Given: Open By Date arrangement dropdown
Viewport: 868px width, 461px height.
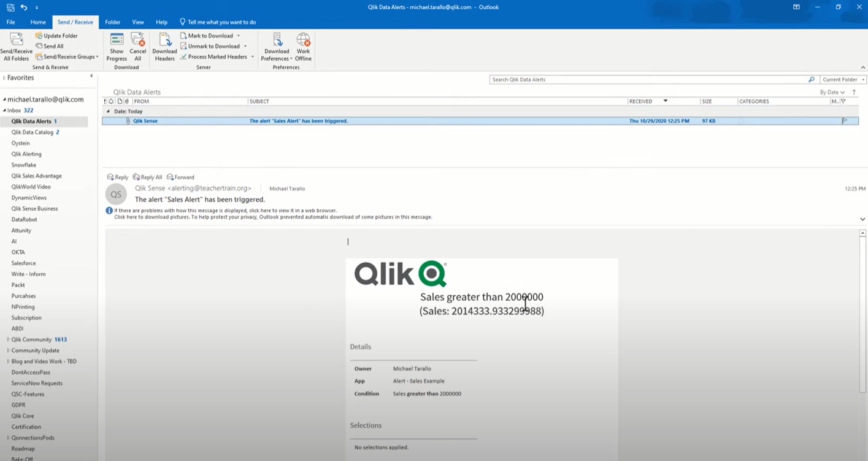Looking at the screenshot, I should tap(832, 92).
